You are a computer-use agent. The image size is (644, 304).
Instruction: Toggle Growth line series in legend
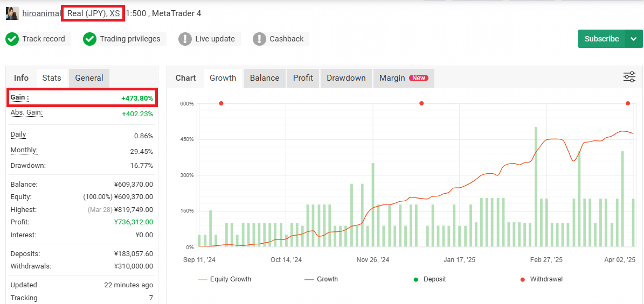(321, 279)
